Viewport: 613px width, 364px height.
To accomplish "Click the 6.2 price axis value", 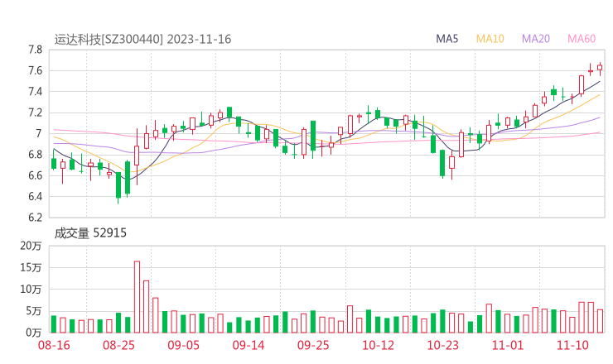I will pos(35,218).
